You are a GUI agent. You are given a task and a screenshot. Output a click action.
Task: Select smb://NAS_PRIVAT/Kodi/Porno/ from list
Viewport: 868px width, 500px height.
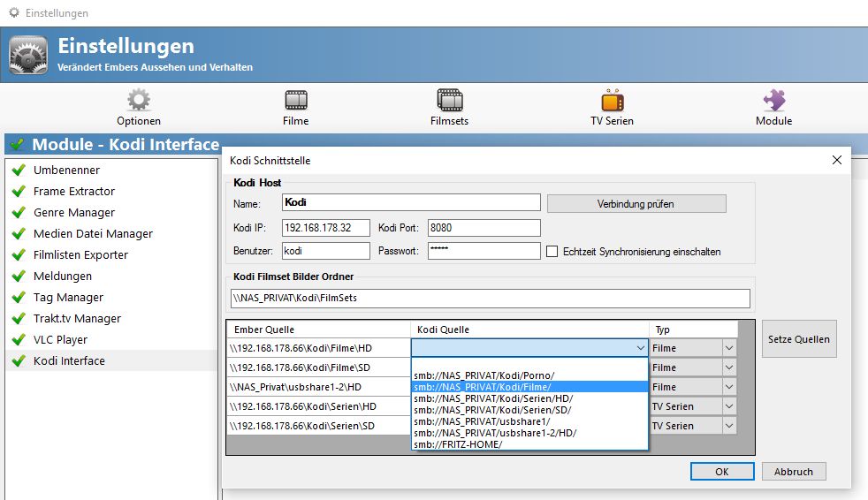[529, 375]
